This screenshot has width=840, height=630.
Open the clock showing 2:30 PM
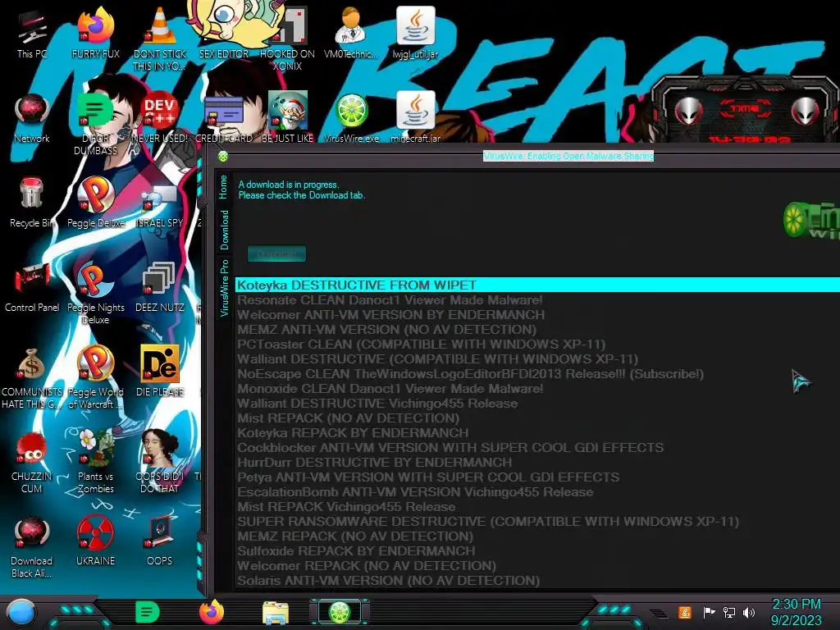pos(796,612)
